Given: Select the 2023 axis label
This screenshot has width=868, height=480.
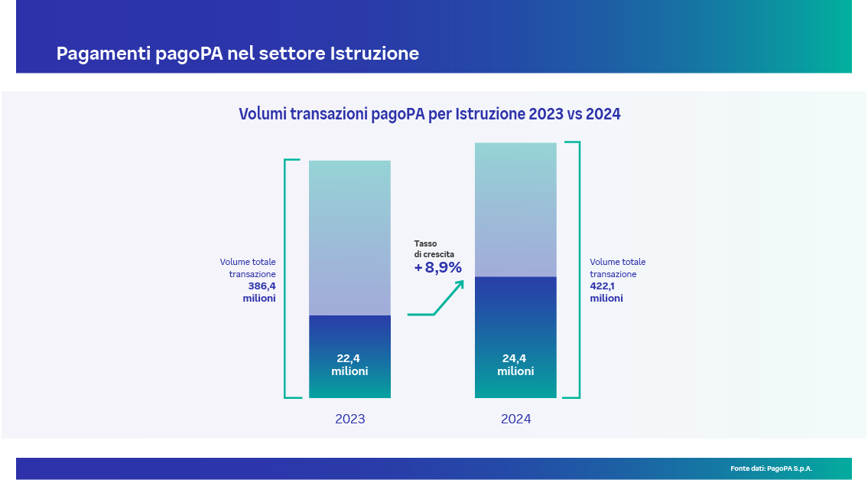Looking at the screenshot, I should point(350,420).
